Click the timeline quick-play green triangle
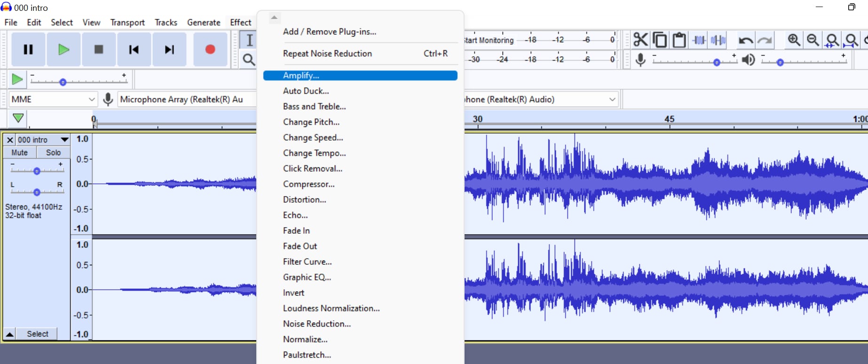The image size is (868, 364). point(18,118)
